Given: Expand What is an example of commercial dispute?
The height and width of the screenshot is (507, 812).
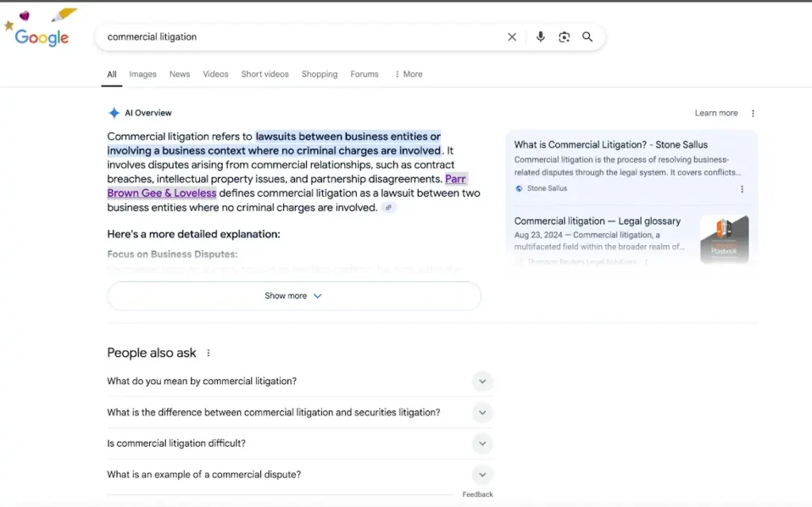Looking at the screenshot, I should (301, 474).
